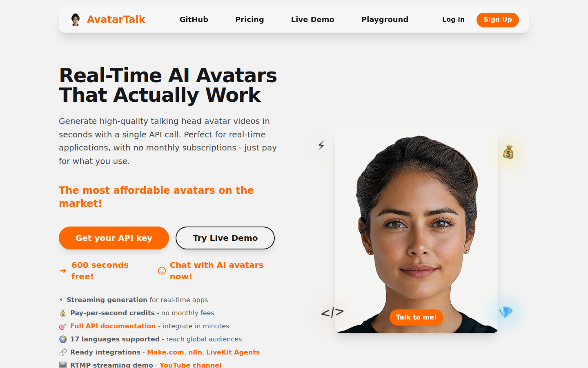Screen dimensions: 588x368
Task: Click the code brackets floating icon
Action: pos(332,313)
